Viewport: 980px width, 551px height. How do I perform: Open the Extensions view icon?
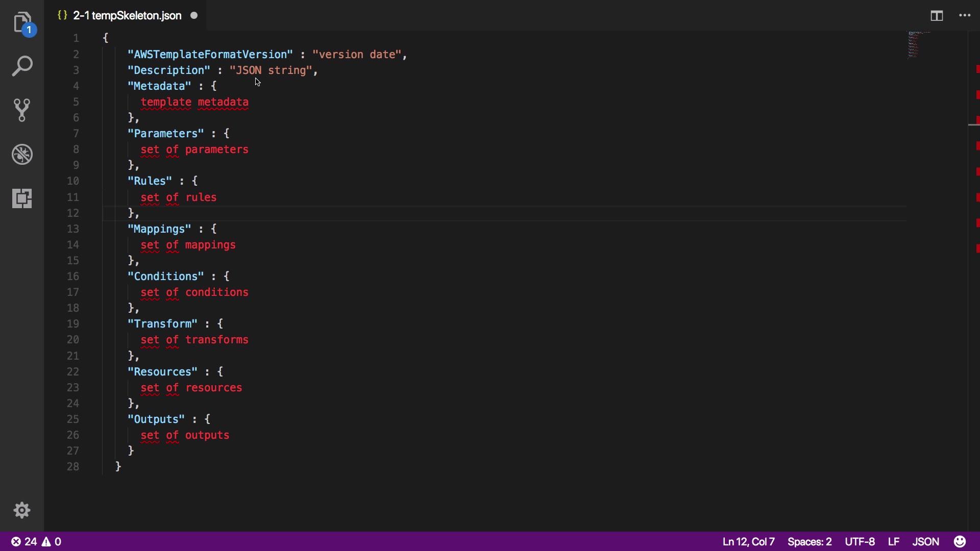[x=22, y=198]
